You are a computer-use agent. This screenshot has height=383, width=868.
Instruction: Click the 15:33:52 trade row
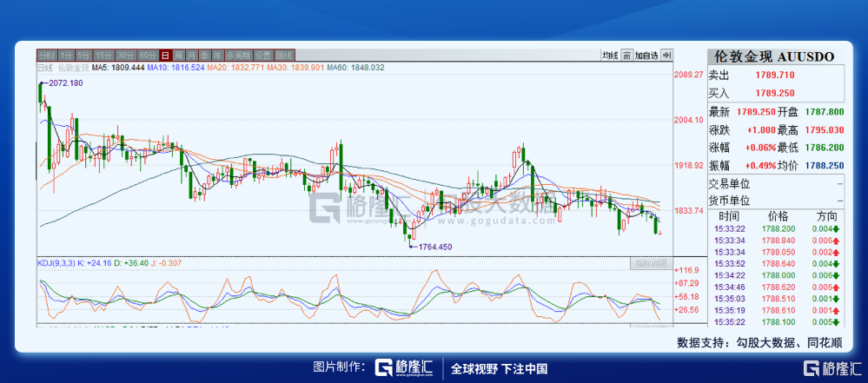(x=776, y=263)
